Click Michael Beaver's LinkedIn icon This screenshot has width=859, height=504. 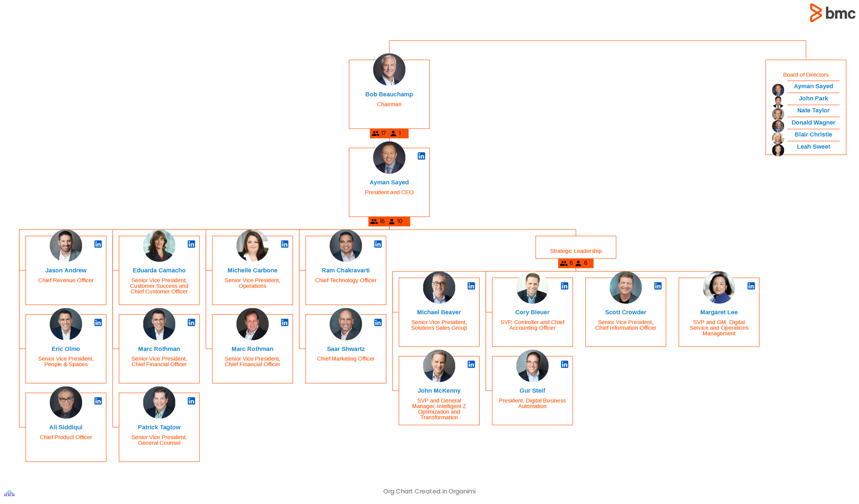coord(471,286)
